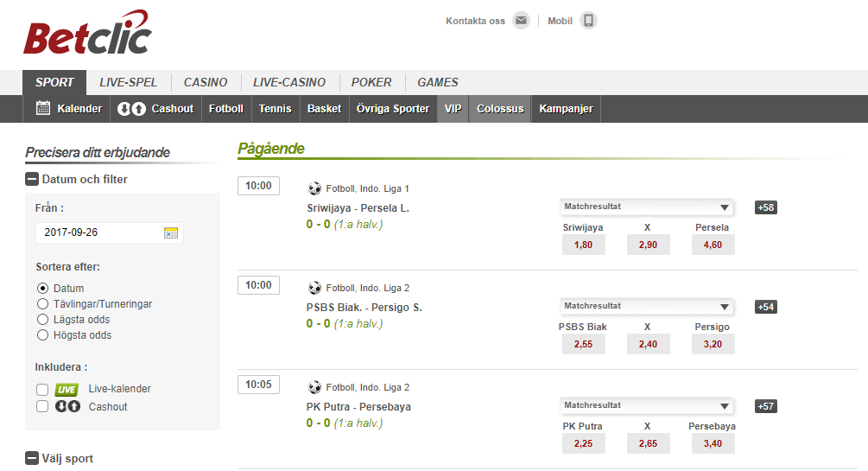Select the Datum sort radio button
Screen dimensions: 868x471
click(42, 288)
